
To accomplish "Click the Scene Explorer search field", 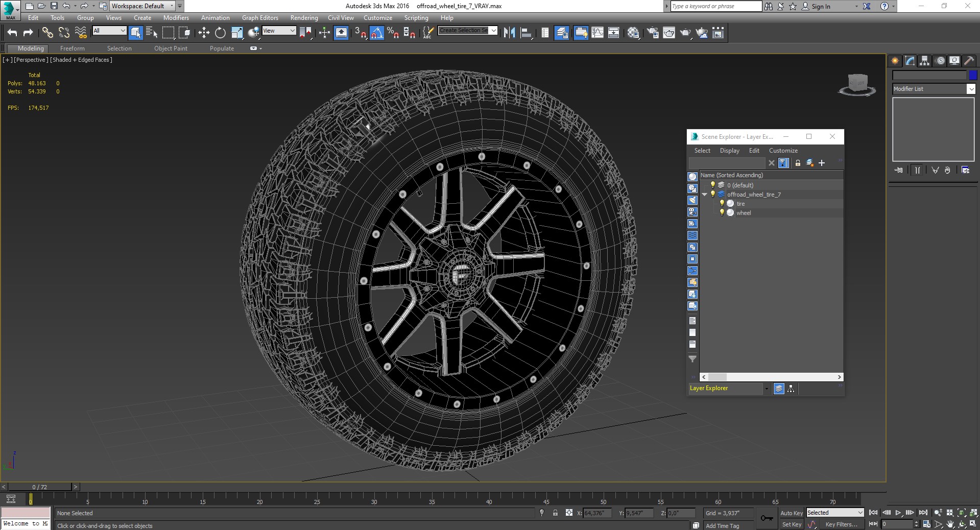I will coord(727,163).
